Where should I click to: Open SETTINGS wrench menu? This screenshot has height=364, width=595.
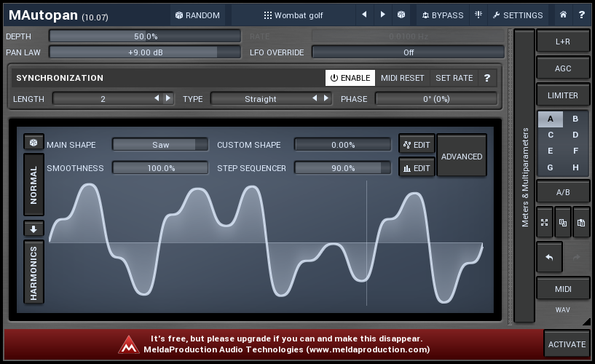(x=518, y=15)
